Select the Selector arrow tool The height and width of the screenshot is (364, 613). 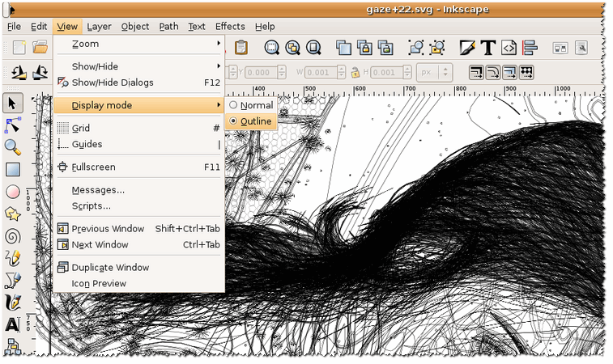coord(13,104)
